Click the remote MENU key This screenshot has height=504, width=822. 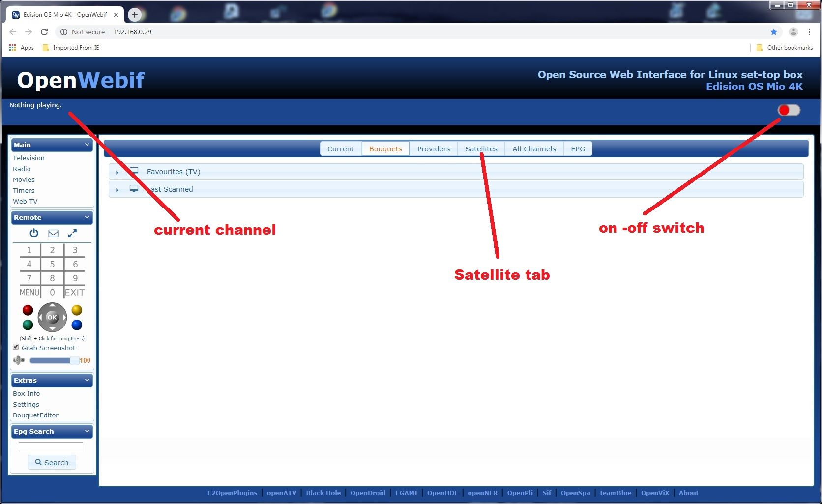tap(29, 292)
